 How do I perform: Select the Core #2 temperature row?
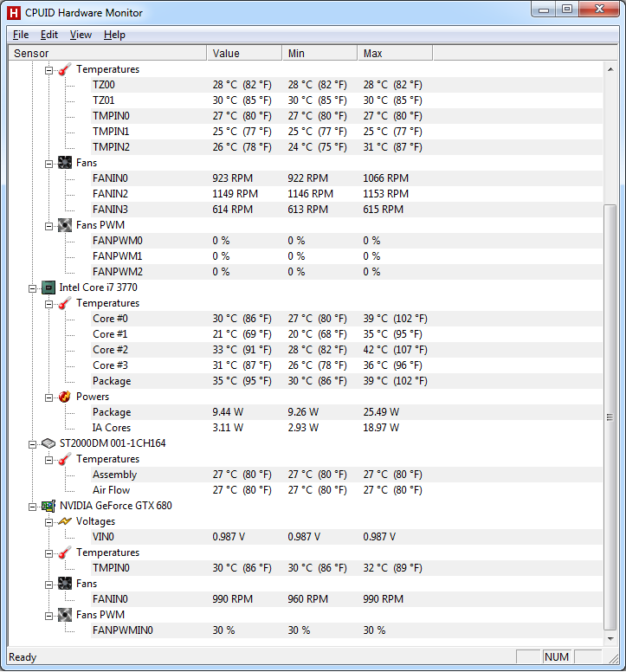coord(110,350)
